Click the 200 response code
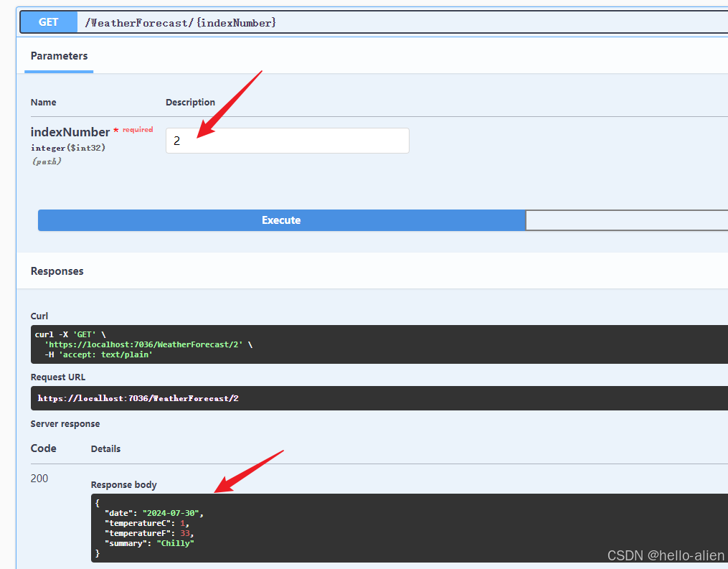Screen dimensions: 728x569 click(x=39, y=478)
